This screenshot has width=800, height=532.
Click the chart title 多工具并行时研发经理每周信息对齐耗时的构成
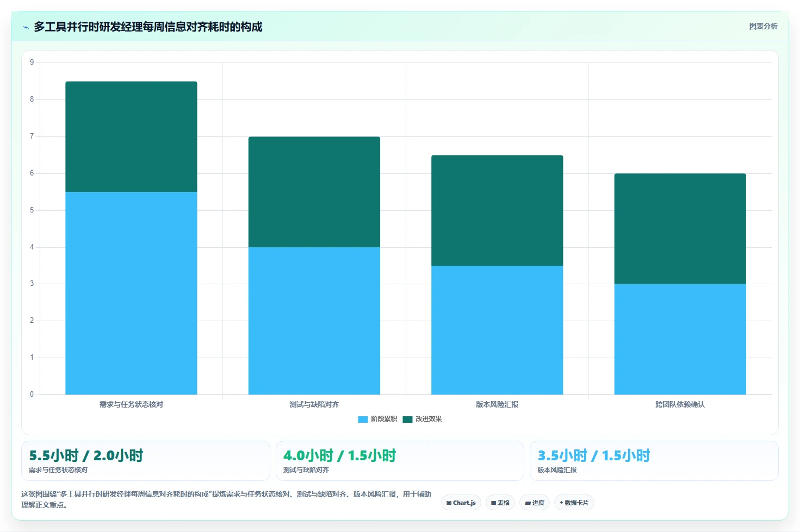pyautogui.click(x=148, y=27)
